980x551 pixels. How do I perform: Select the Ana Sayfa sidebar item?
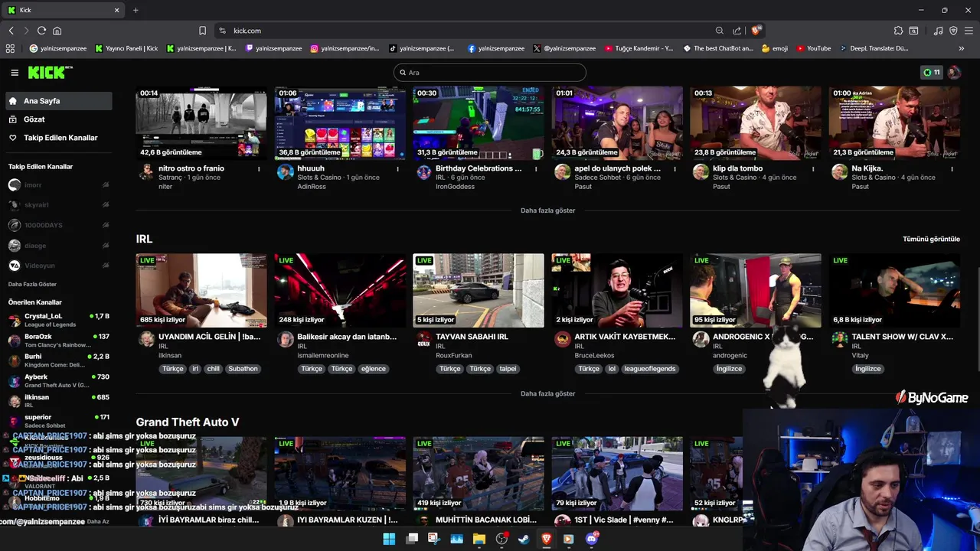click(x=58, y=101)
